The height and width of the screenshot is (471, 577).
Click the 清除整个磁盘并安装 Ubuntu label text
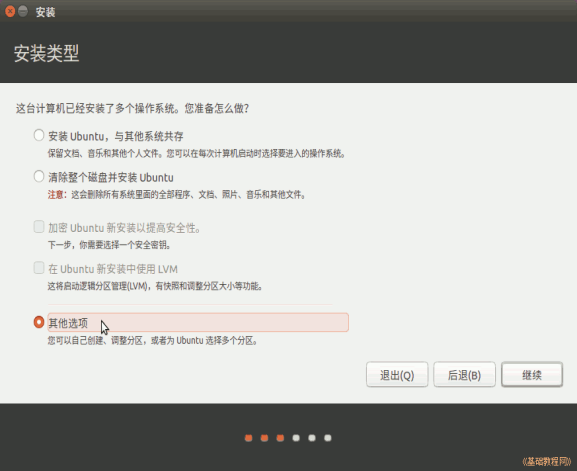click(x=111, y=177)
